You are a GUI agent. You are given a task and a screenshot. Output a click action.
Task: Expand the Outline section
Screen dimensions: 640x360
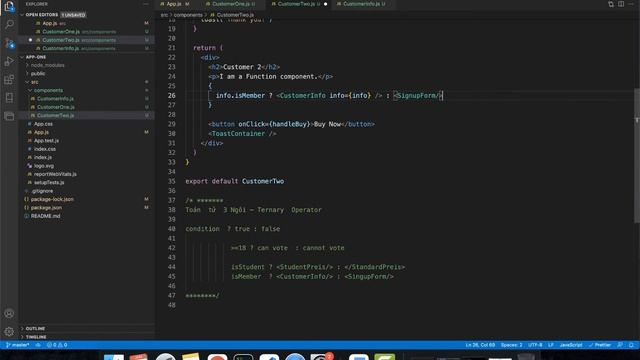coord(35,329)
